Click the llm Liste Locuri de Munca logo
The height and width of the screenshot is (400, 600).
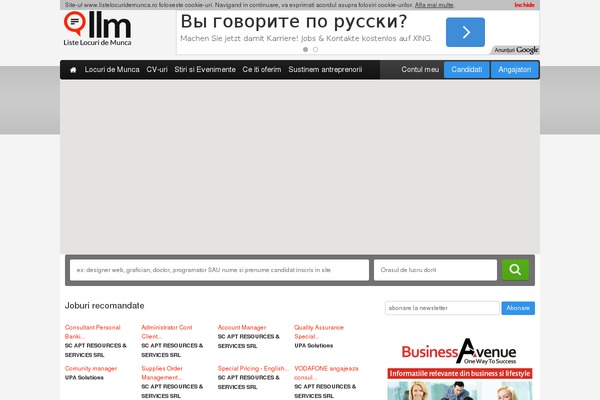(x=98, y=29)
